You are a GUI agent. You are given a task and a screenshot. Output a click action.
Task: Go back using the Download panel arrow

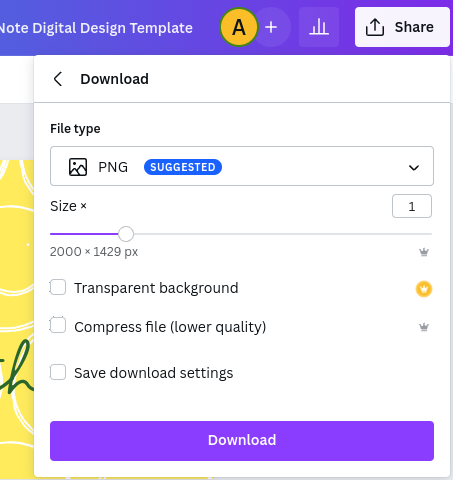58,79
